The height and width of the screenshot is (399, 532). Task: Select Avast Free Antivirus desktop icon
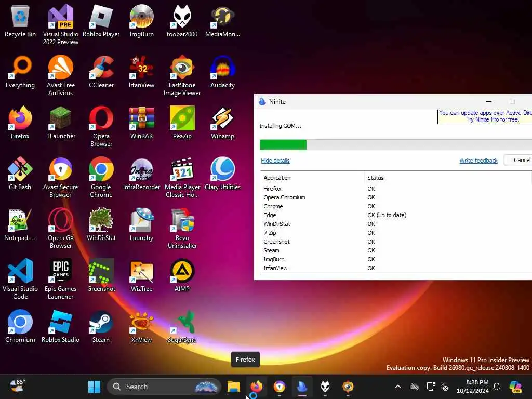click(x=60, y=75)
